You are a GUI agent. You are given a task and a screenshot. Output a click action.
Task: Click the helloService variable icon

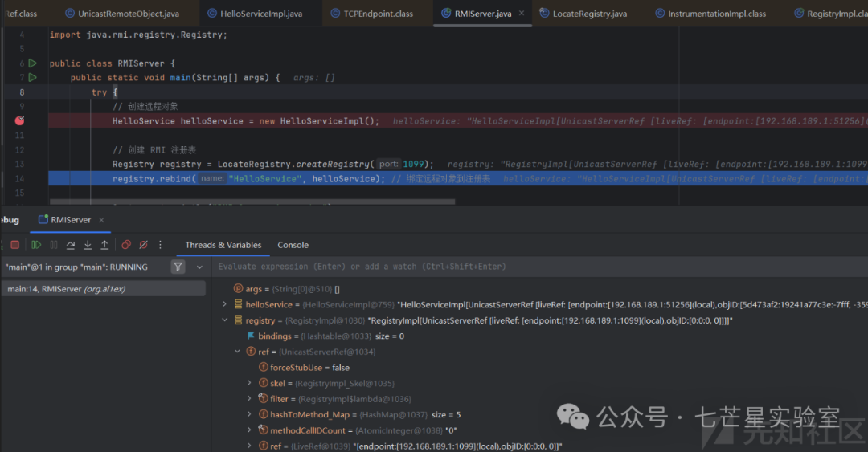tap(238, 304)
